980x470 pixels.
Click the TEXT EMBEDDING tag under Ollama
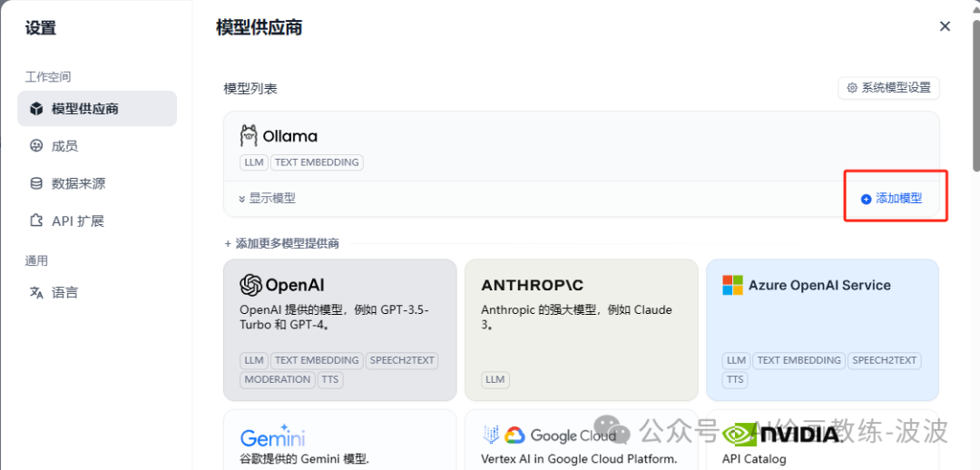point(317,162)
